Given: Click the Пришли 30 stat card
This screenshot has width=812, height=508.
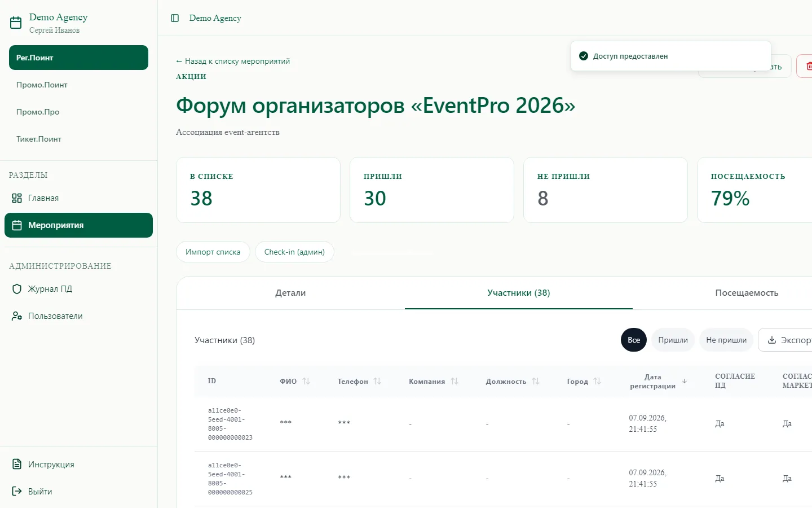Looking at the screenshot, I should tap(432, 190).
